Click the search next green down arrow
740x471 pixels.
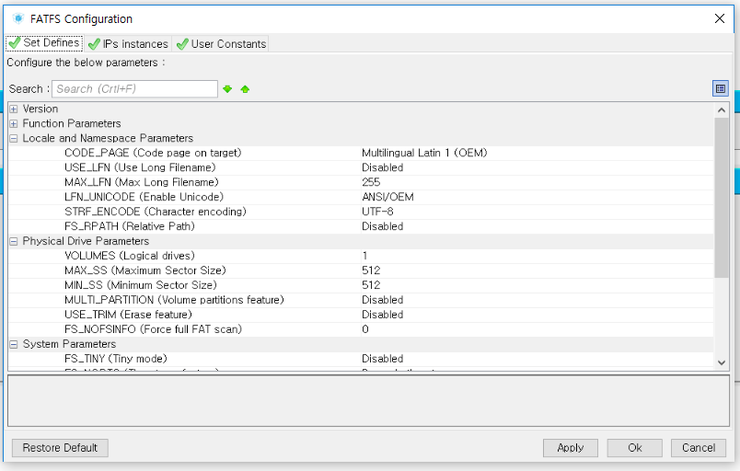coord(227,89)
